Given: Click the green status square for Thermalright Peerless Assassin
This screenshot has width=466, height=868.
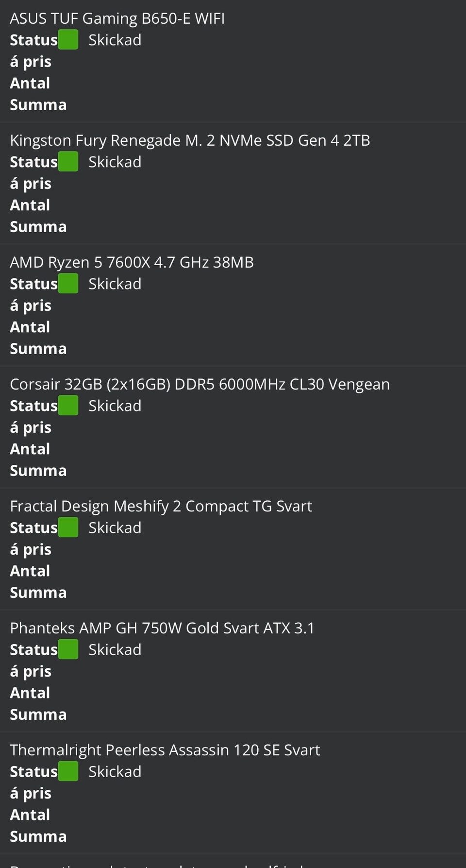Looking at the screenshot, I should tap(68, 771).
